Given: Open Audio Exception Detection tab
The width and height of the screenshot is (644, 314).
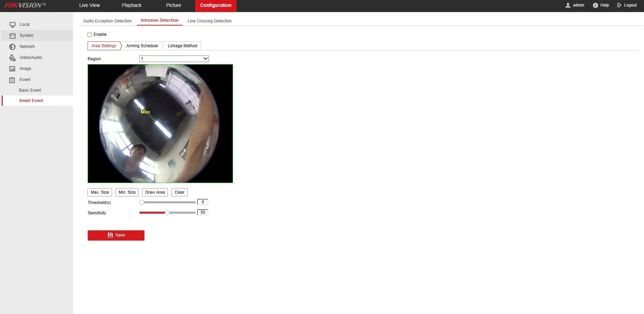Looking at the screenshot, I should pos(108,21).
